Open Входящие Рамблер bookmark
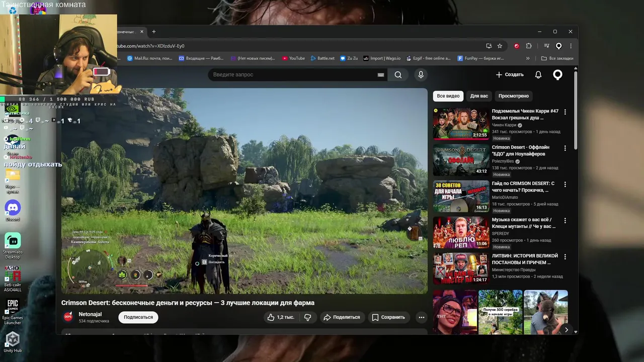 (201, 58)
